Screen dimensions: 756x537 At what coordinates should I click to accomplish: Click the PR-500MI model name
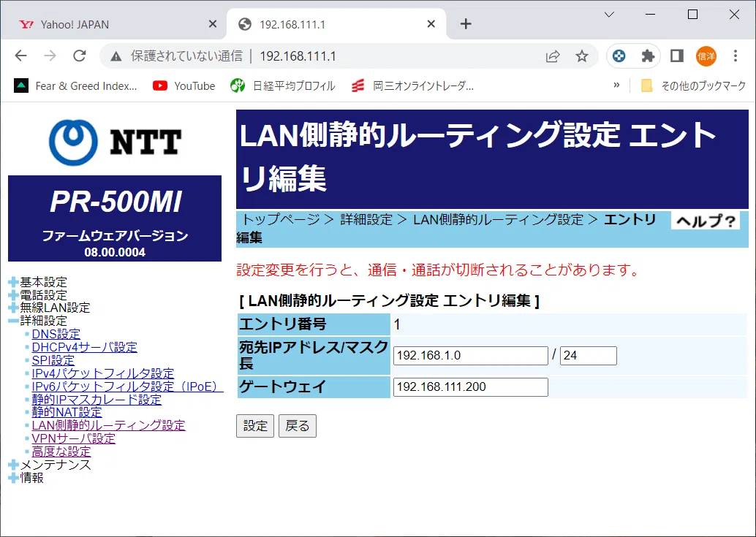coord(116,202)
